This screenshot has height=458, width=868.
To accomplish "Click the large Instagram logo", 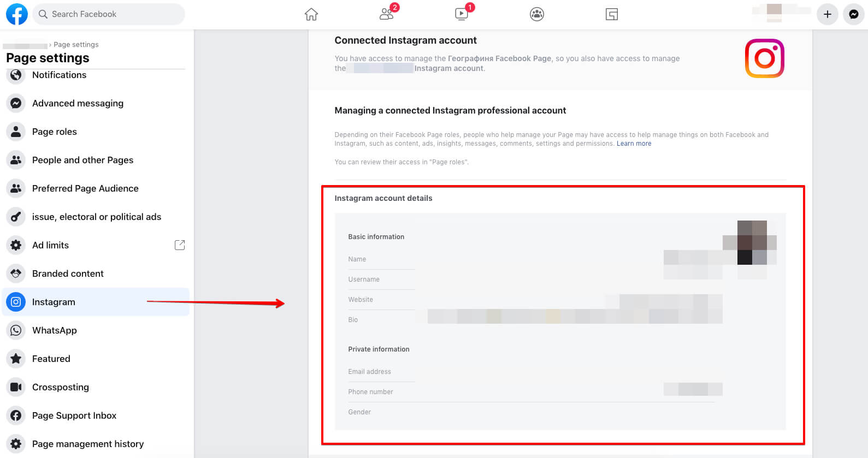I will coord(764,58).
